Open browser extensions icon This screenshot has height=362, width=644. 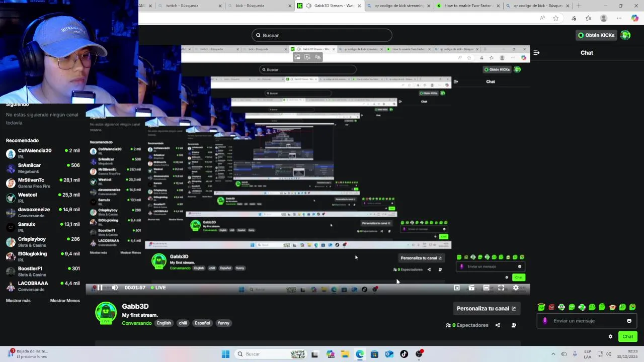574,18
